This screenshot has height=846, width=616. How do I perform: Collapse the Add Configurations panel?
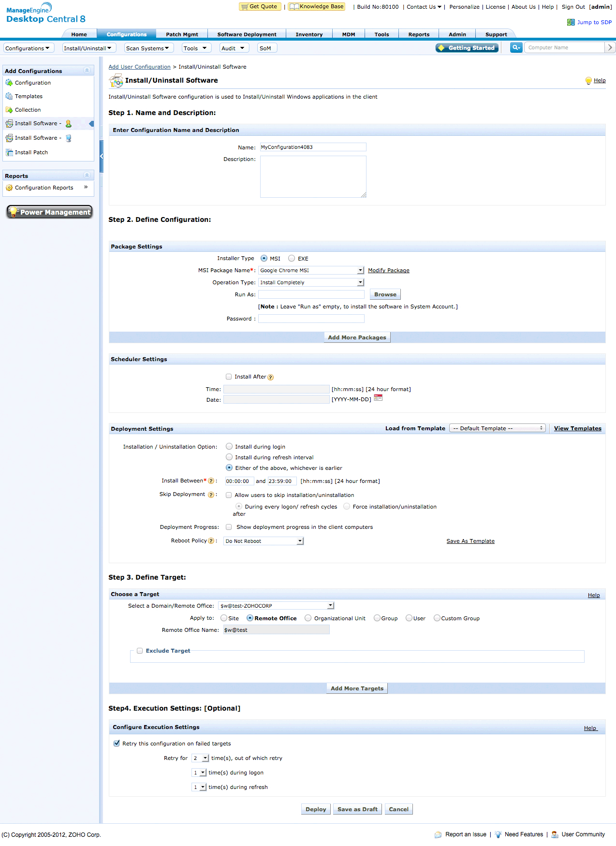pyautogui.click(x=87, y=71)
